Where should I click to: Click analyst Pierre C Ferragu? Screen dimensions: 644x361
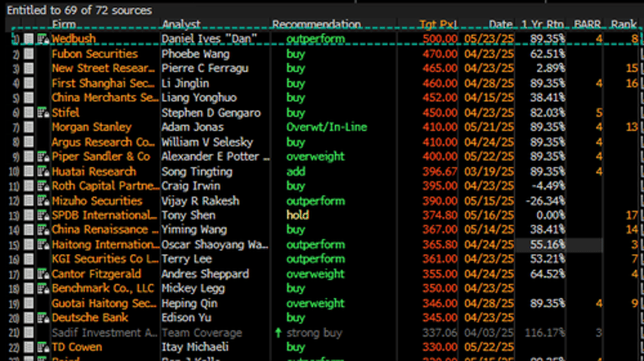205,68
